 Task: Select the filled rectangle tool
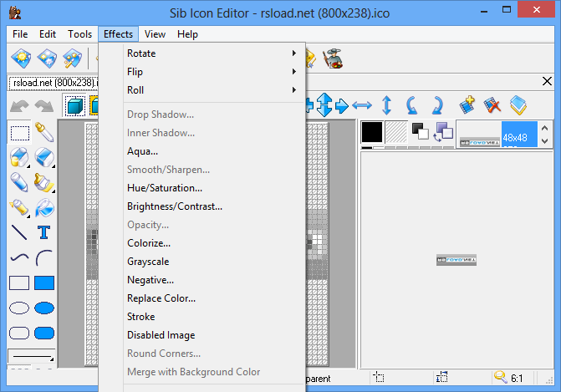(44, 283)
